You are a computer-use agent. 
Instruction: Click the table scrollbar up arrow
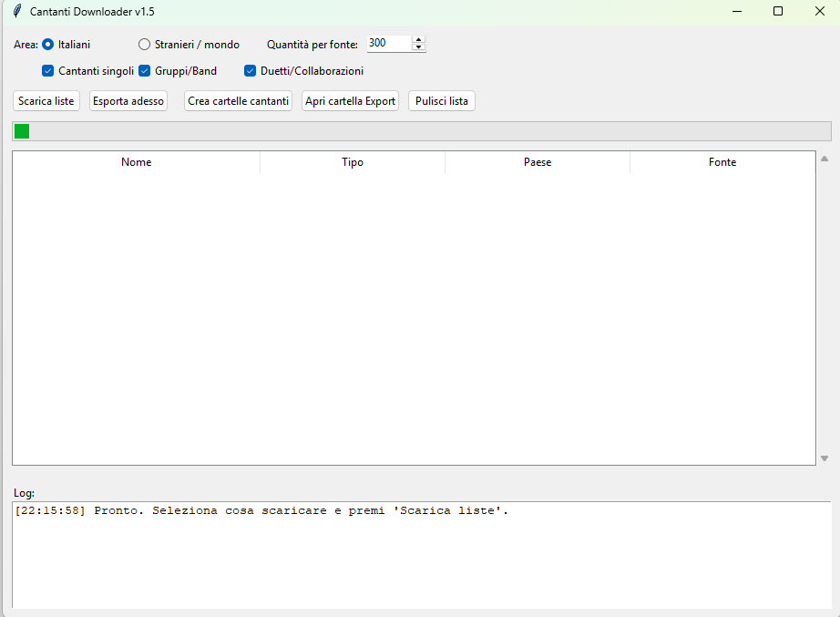[825, 159]
